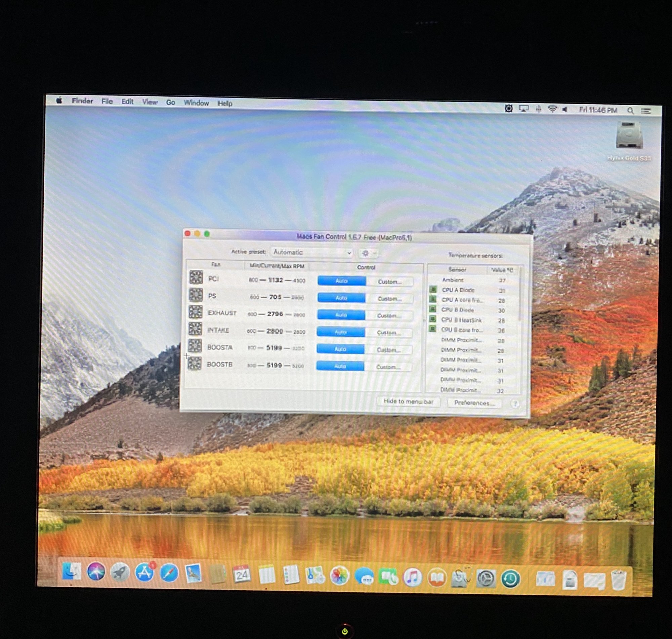Set PCI fan control to Auto
This screenshot has width=672, height=639.
point(342,281)
